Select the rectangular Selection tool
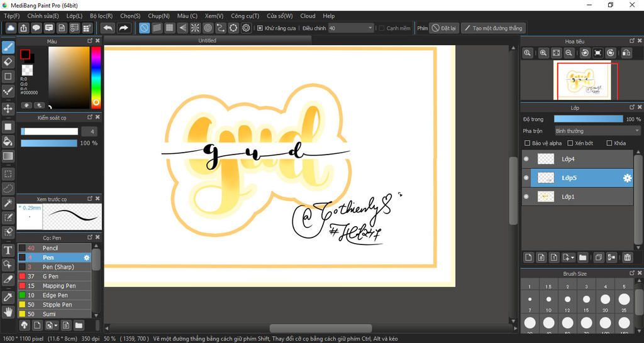Screen dimensions: 644x343 point(8,174)
